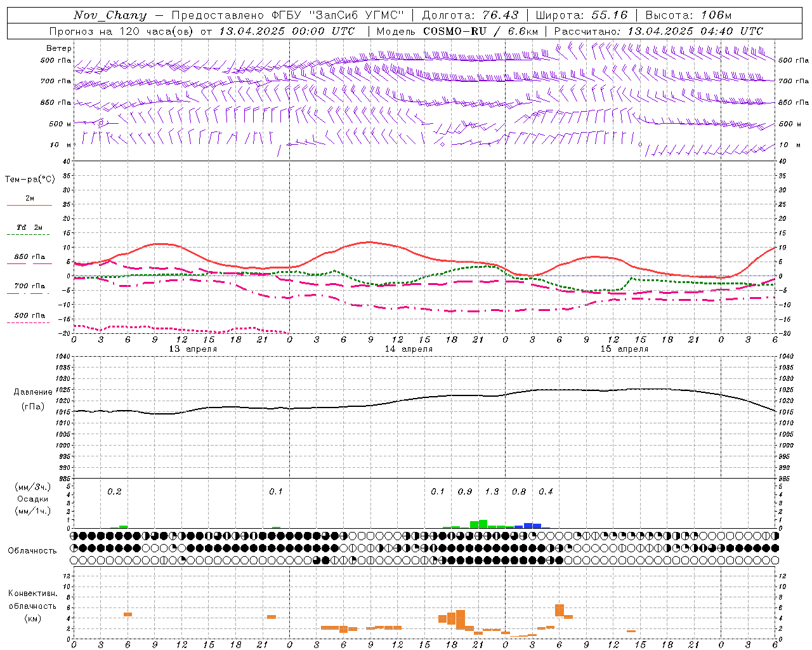812x650 pixels.
Task: Select the '13.04.2025 00:00 UTC' forecast start time
Action: coord(287,31)
